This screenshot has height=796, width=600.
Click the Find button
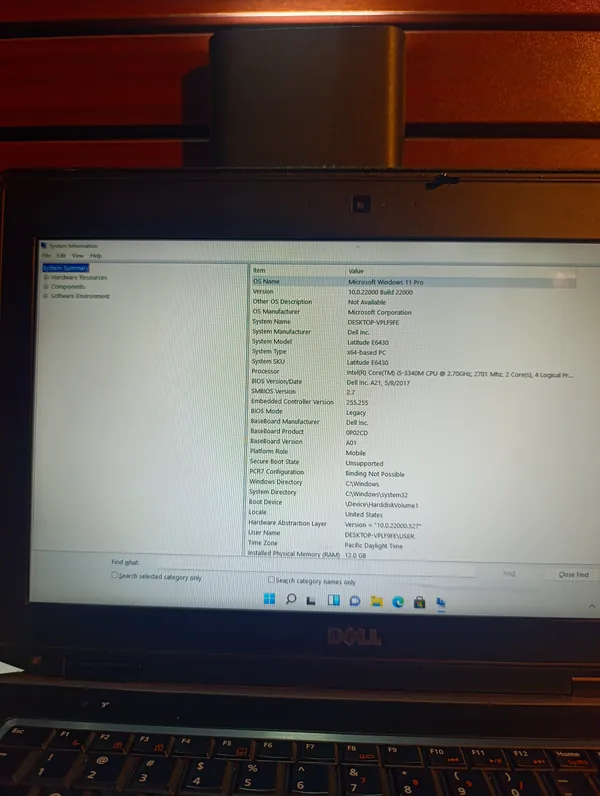pyautogui.click(x=509, y=574)
